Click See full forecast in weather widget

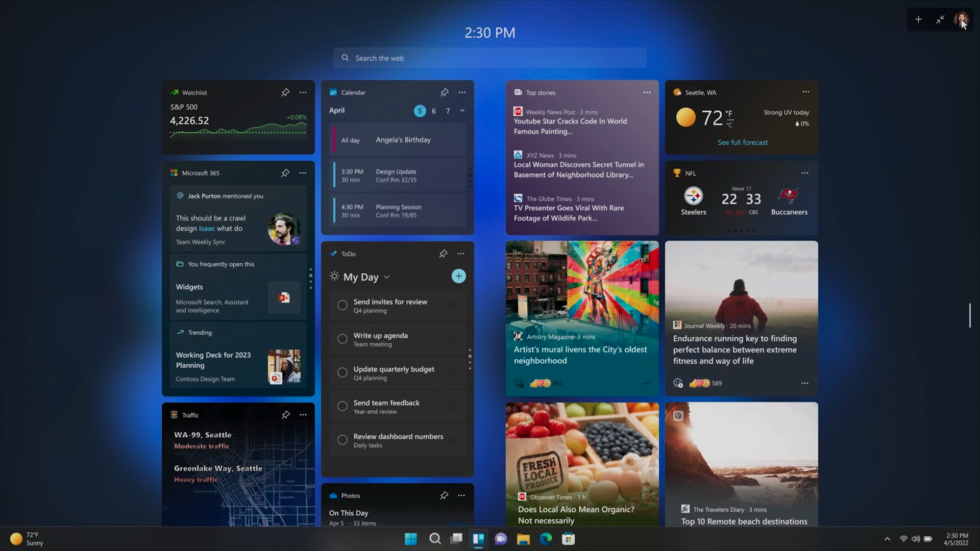(742, 142)
